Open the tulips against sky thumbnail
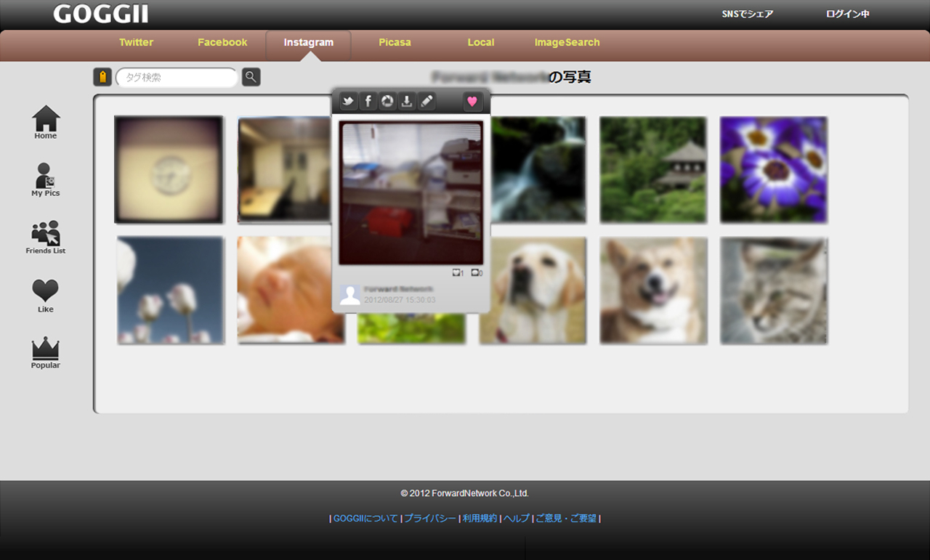 coord(170,290)
